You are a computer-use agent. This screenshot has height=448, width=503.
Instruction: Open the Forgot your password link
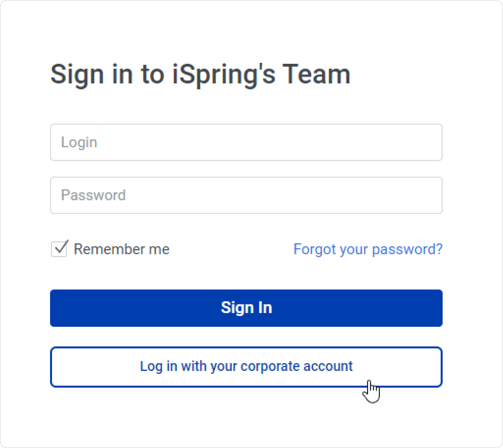click(368, 249)
